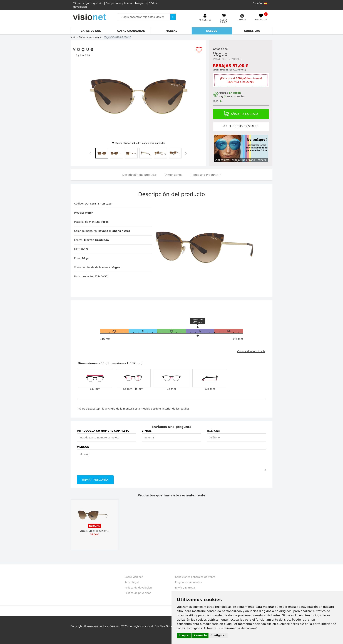Focus the glasses search field
343x644 pixels.
click(x=144, y=17)
